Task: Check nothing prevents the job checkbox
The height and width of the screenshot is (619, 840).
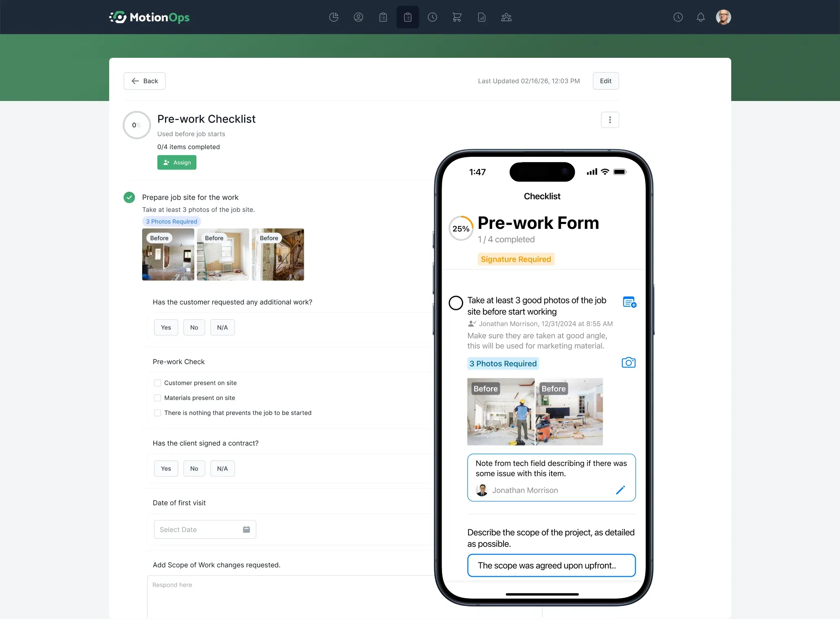Action: coord(157,413)
